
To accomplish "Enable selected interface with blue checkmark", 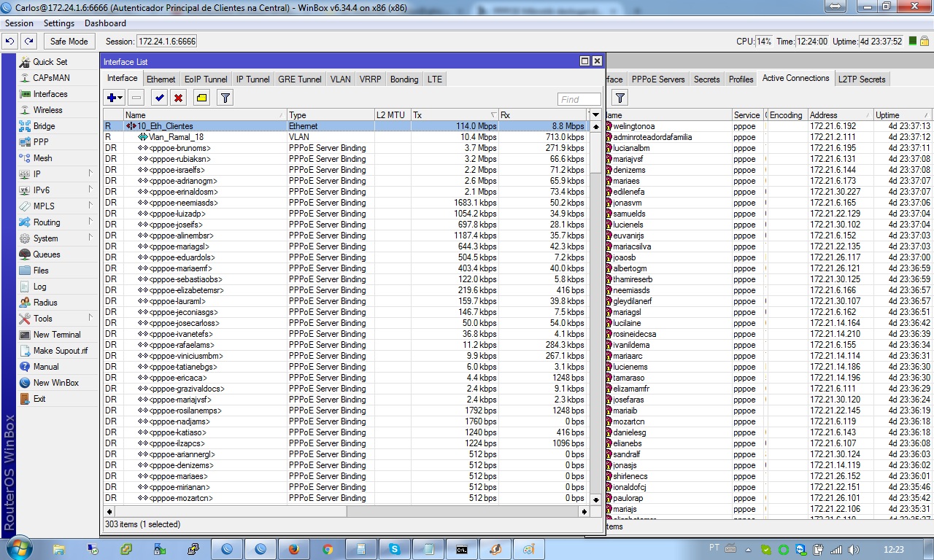I will coord(159,98).
